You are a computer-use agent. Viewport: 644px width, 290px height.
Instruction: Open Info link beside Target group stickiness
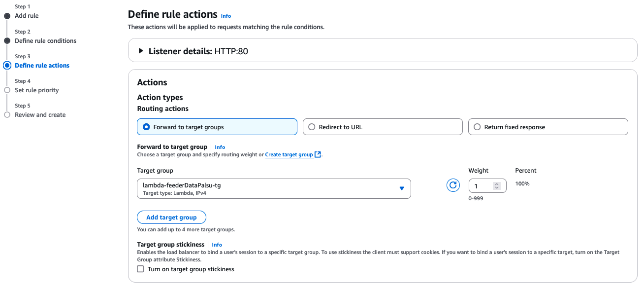click(x=217, y=245)
